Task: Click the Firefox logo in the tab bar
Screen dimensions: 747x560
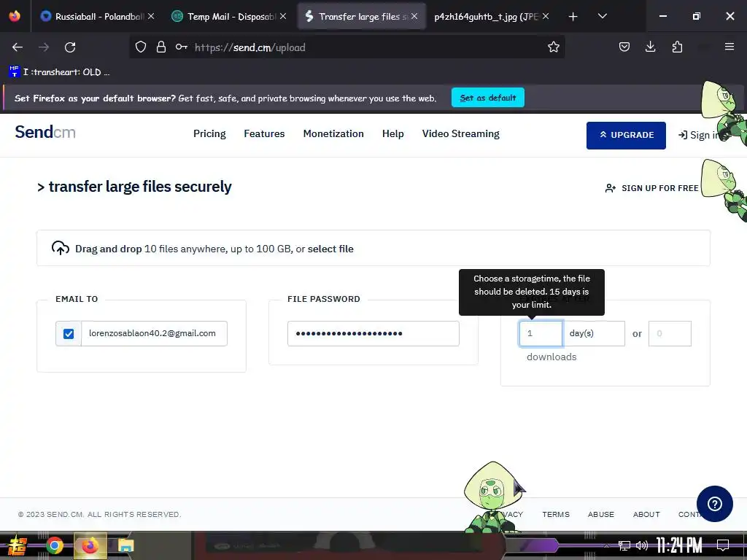Action: [x=15, y=16]
